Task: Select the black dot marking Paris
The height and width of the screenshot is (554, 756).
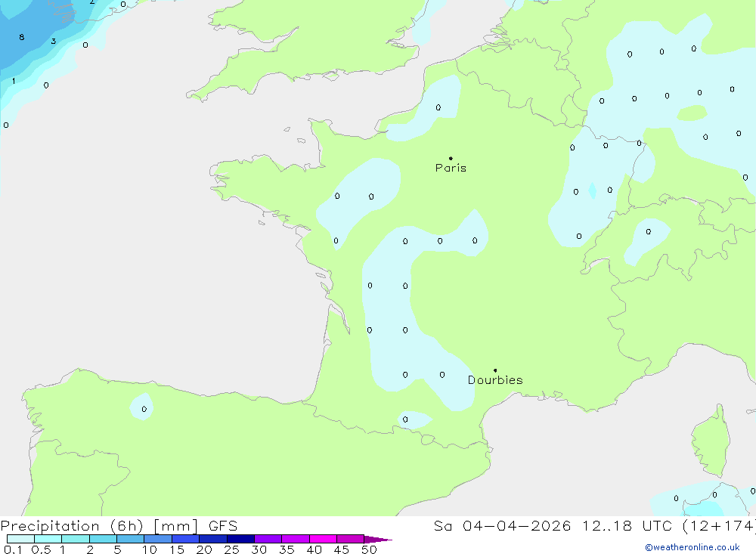Action: pos(451,158)
